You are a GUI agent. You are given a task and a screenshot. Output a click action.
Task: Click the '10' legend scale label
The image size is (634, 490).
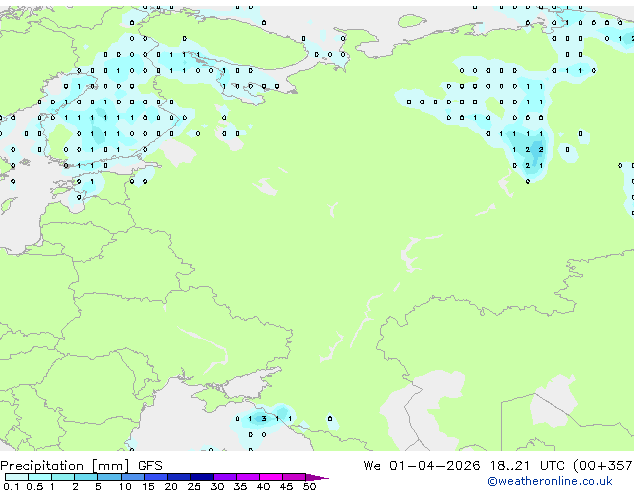(125, 486)
